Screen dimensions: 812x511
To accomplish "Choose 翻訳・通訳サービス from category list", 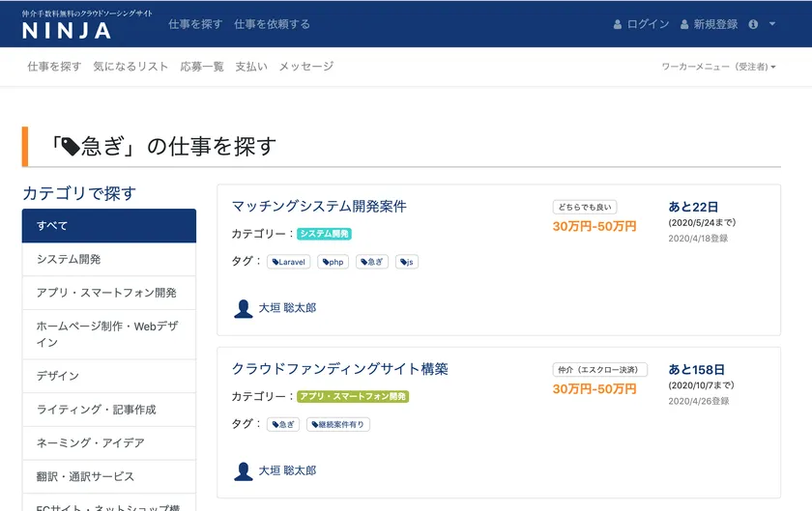I will pos(108,476).
